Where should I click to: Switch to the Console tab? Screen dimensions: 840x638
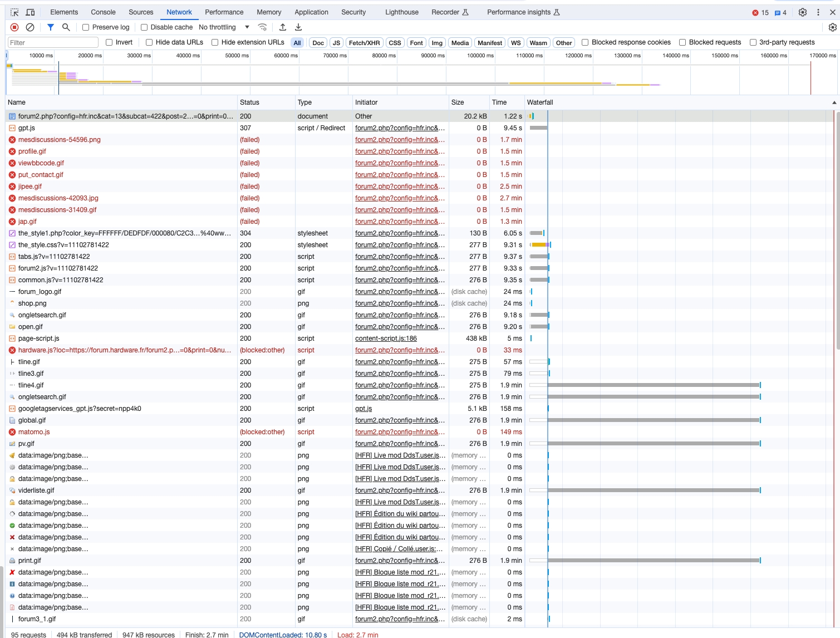pyautogui.click(x=103, y=12)
